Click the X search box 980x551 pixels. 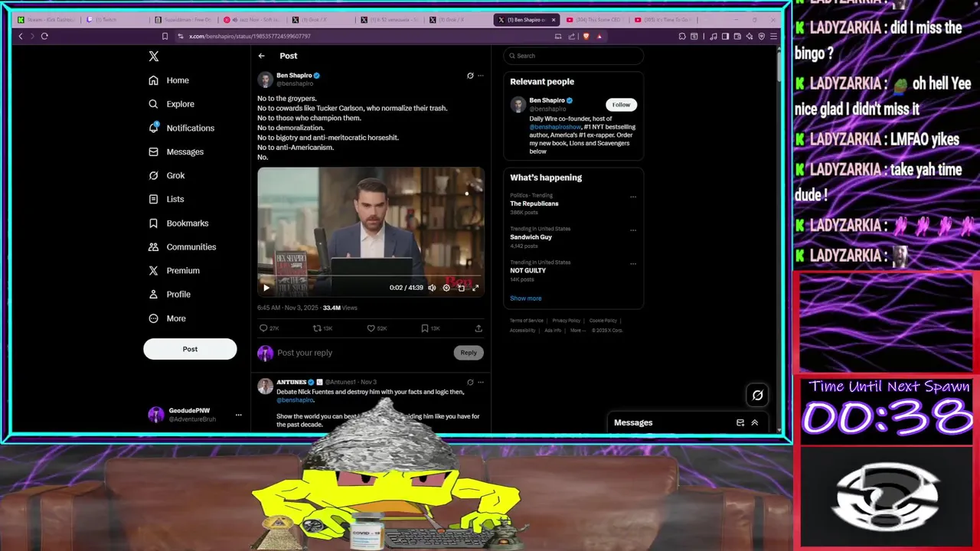(573, 56)
